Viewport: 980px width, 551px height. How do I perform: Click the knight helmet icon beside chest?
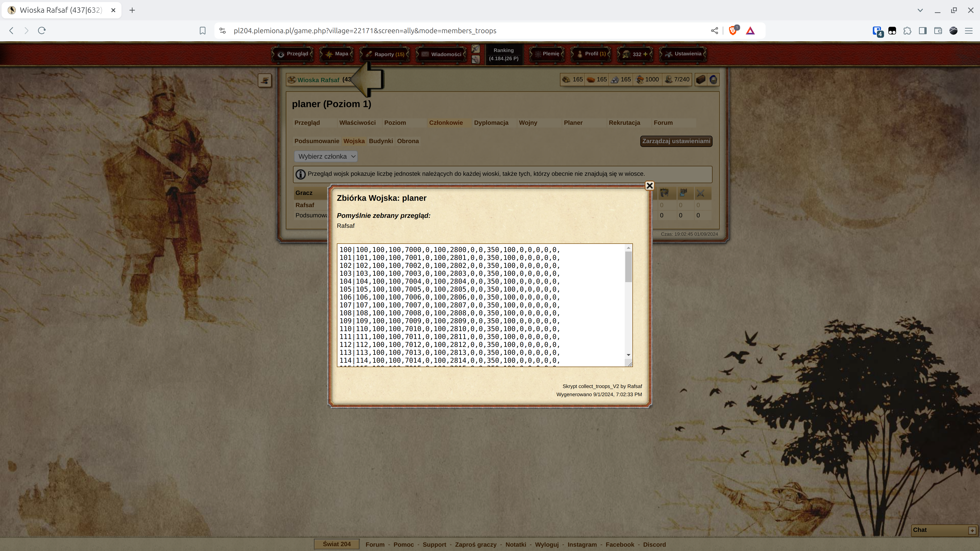pyautogui.click(x=713, y=80)
